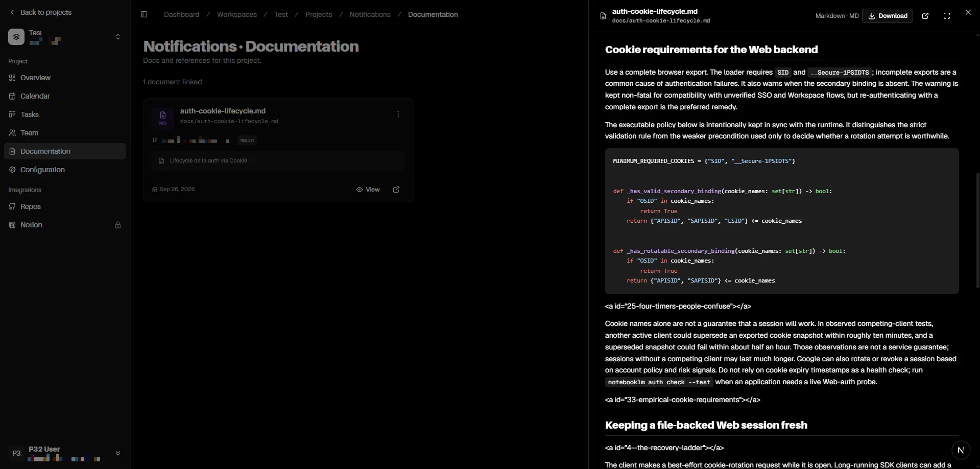Click the round floating button at bottom right
The height and width of the screenshot is (469, 980).
coord(961,450)
